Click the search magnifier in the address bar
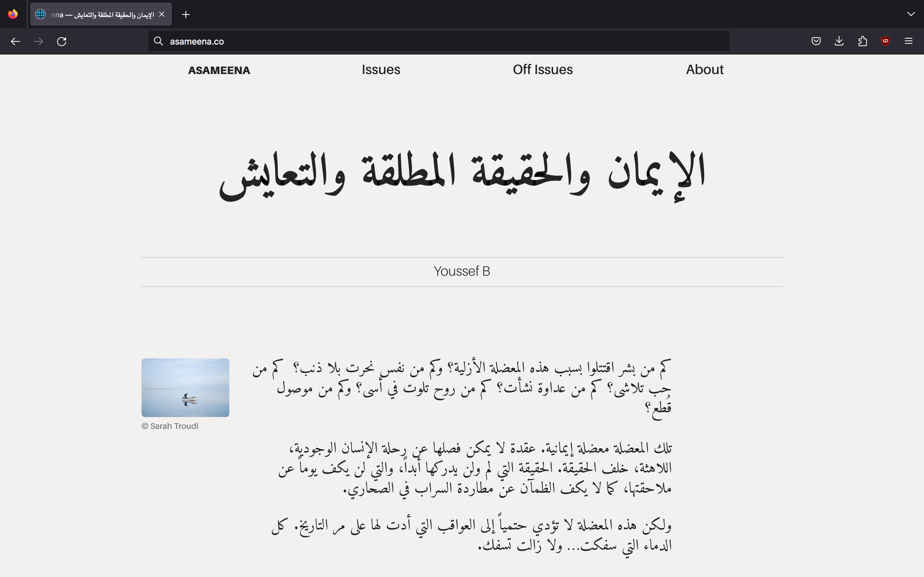Screen dimensions: 924x577 tap(158, 41)
